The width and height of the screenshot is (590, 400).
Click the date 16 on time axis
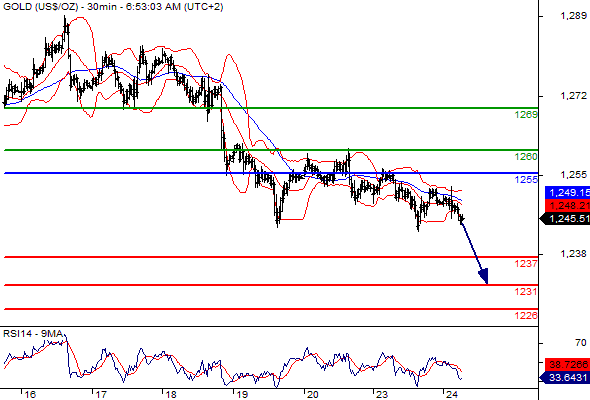click(x=30, y=395)
